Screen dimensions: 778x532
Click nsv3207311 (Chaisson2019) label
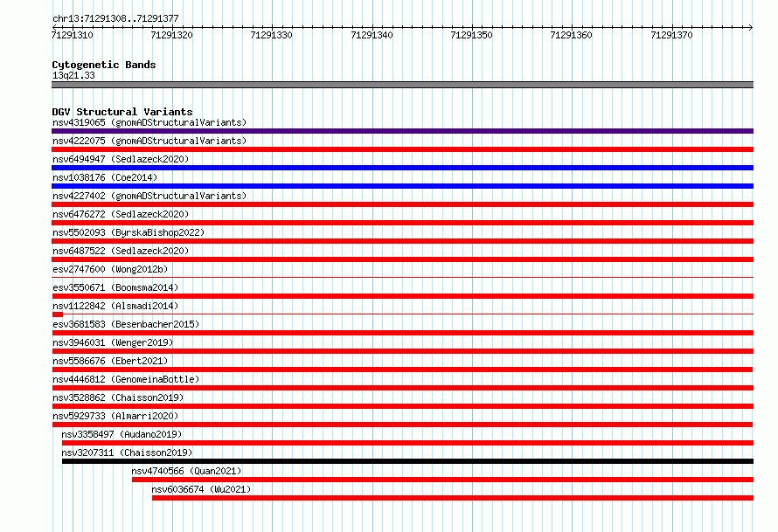[x=127, y=453]
